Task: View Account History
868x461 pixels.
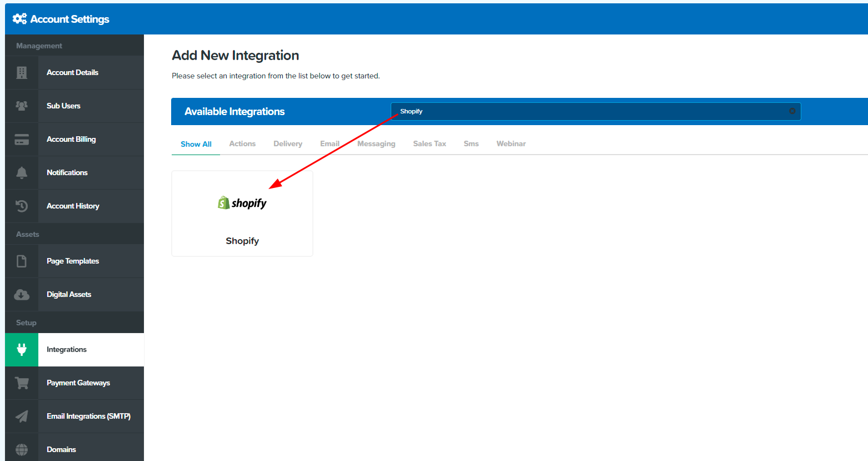Action: 74,206
